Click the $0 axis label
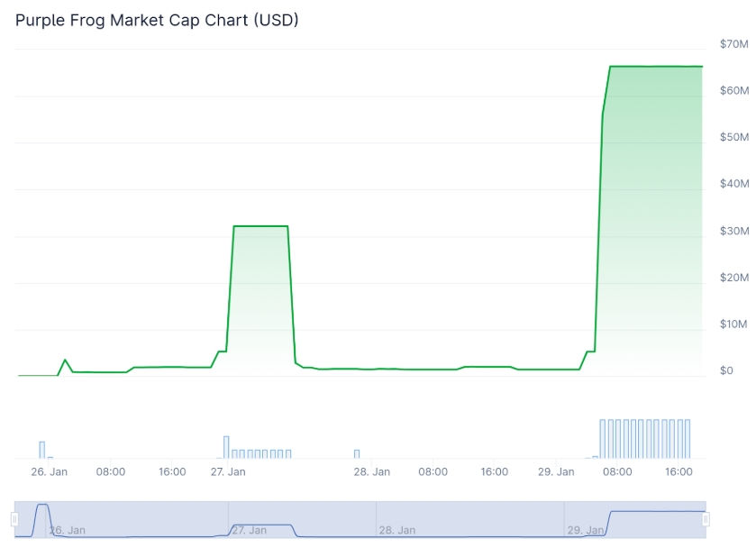Screen dimensions: 756x548 (x=727, y=370)
